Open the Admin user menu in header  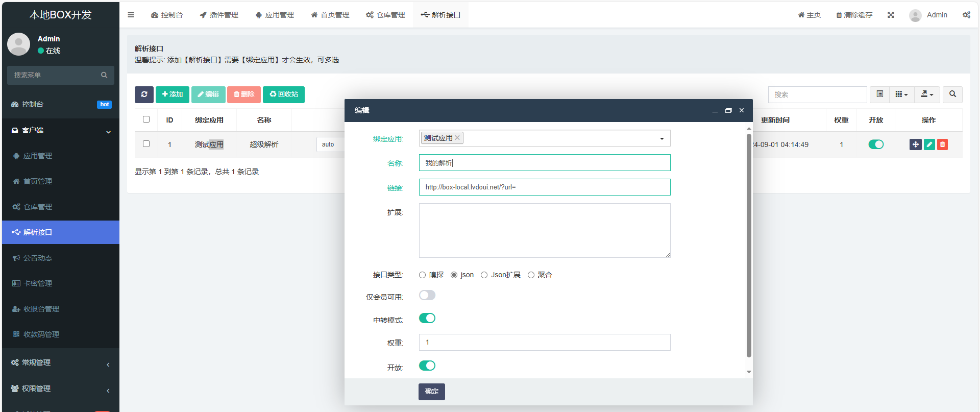pos(928,15)
